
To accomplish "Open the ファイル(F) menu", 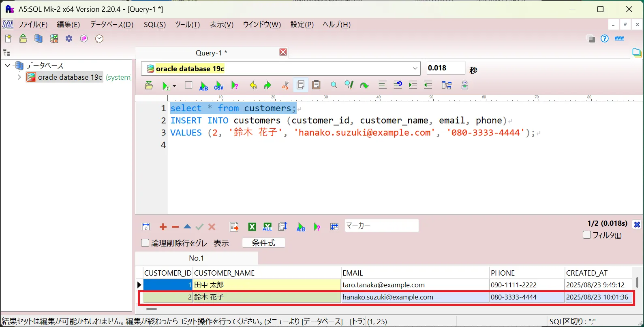I will [33, 24].
